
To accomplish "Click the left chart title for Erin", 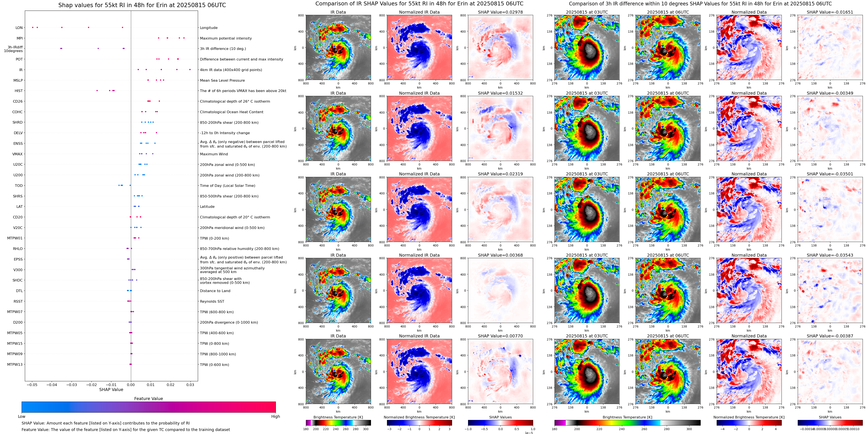I will point(142,5).
